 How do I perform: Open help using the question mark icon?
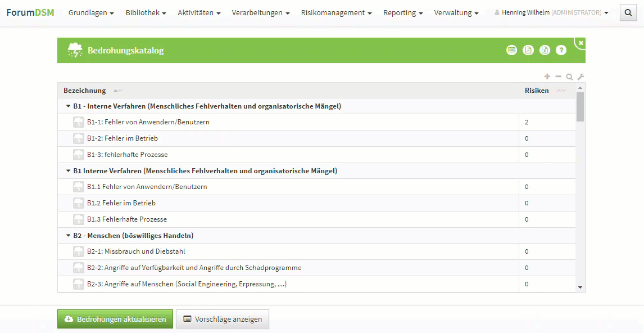(x=561, y=49)
